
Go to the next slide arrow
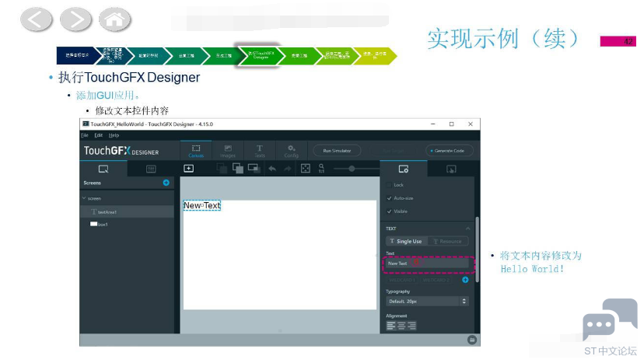pos(75,19)
